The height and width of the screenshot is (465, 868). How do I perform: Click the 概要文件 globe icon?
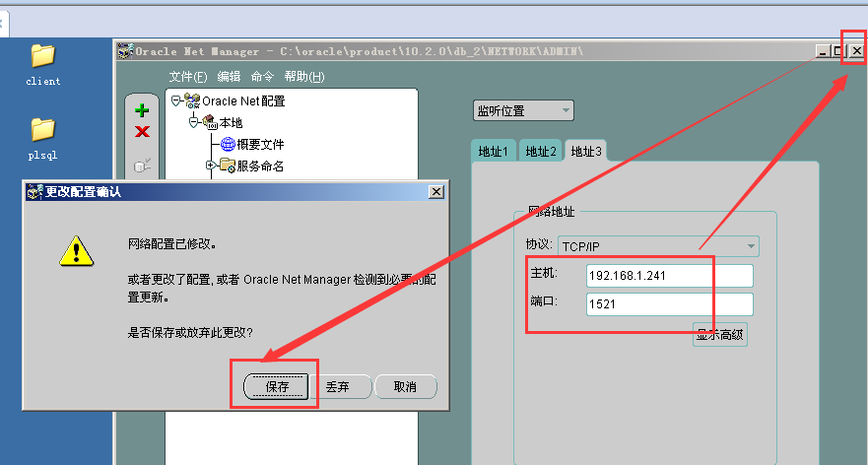tap(228, 145)
